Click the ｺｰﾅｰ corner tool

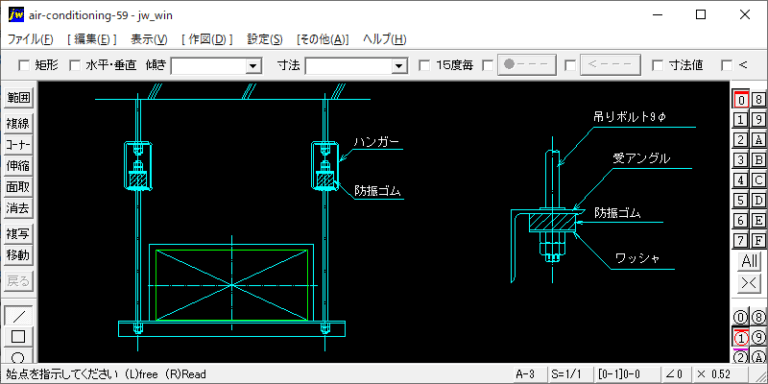pyautogui.click(x=19, y=145)
